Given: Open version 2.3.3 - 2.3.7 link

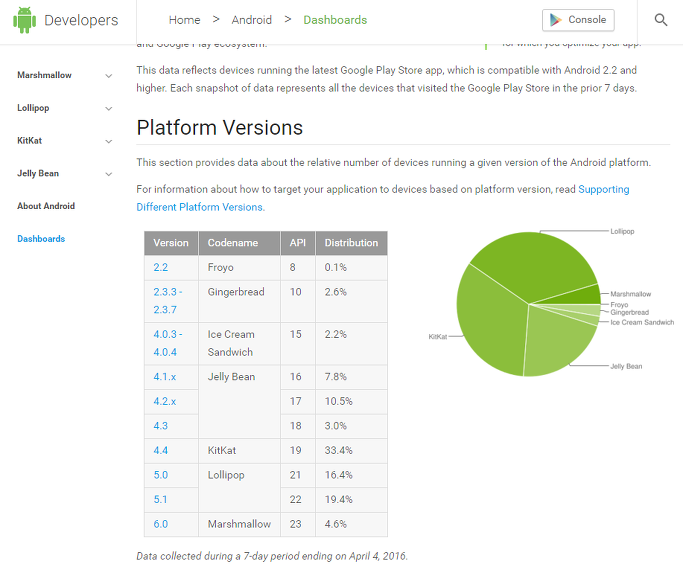Looking at the screenshot, I should pyautogui.click(x=167, y=301).
